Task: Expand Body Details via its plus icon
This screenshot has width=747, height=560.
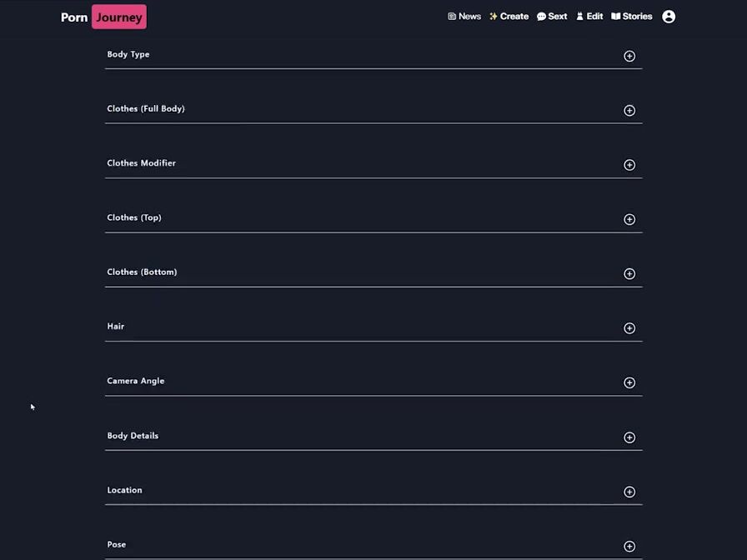Action: click(629, 437)
